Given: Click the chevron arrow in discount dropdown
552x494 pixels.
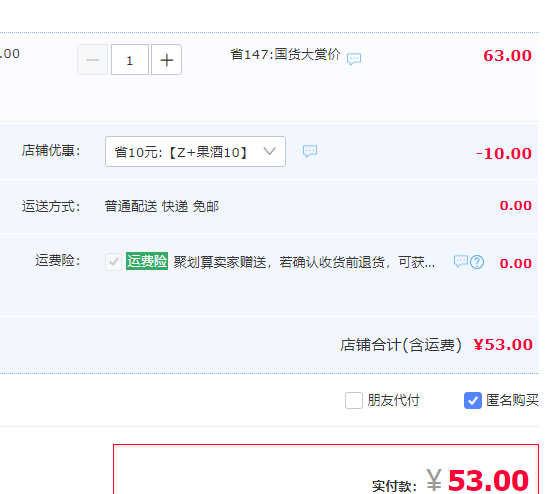Looking at the screenshot, I should click(269, 151).
